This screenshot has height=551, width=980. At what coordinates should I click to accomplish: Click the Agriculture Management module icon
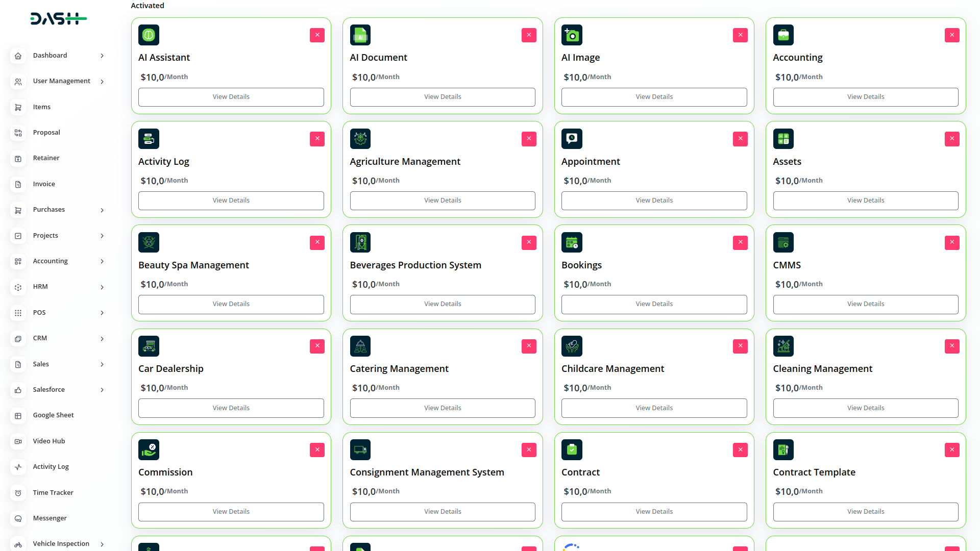(x=360, y=139)
